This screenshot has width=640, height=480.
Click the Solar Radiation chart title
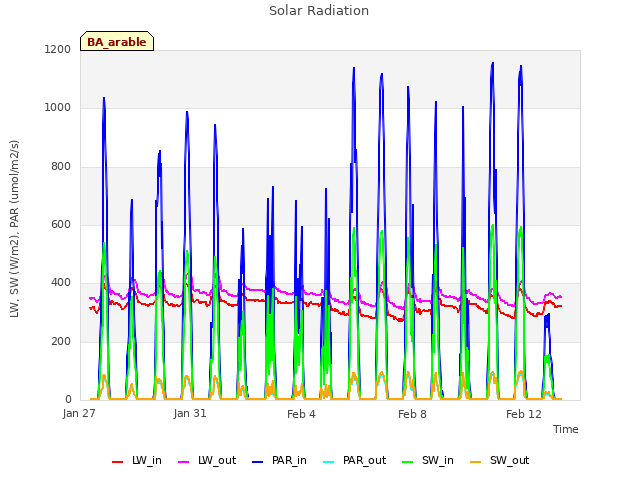point(319,11)
